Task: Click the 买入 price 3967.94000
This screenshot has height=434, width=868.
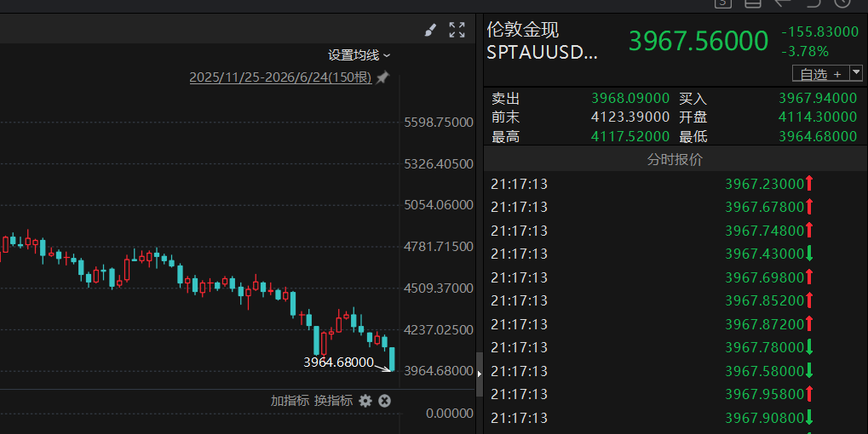Action: (x=818, y=99)
